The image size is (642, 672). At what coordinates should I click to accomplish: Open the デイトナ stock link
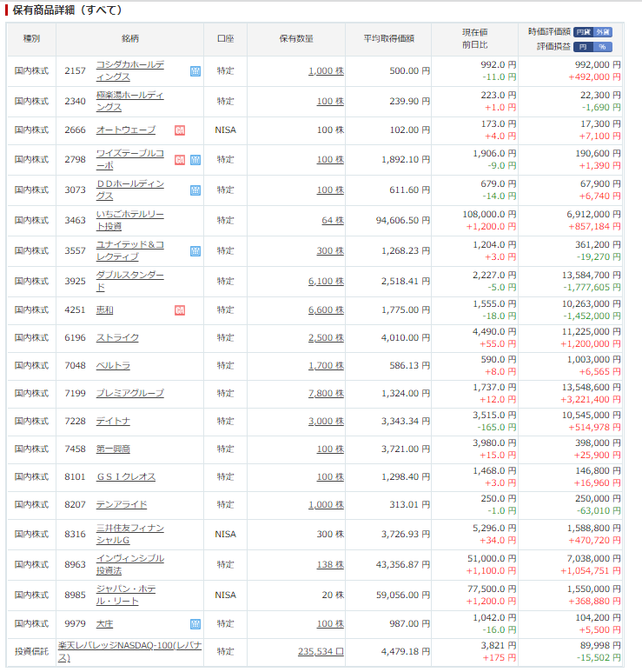[113, 422]
